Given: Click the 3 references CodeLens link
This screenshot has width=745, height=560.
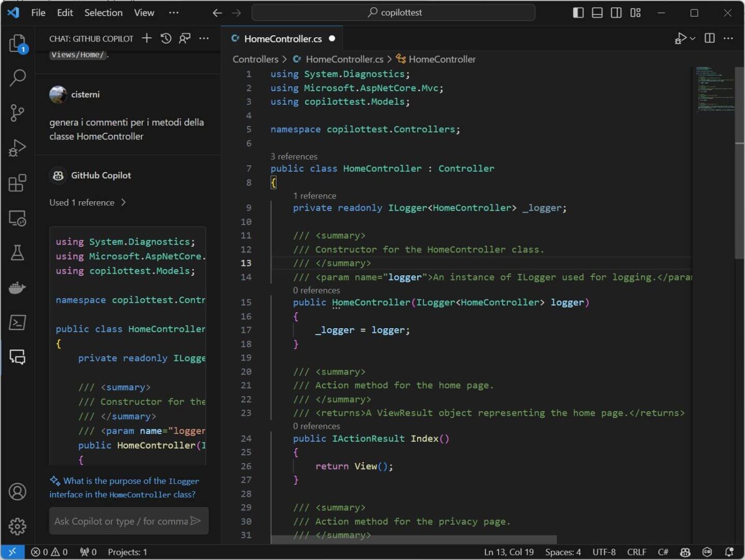Looking at the screenshot, I should click(x=294, y=156).
